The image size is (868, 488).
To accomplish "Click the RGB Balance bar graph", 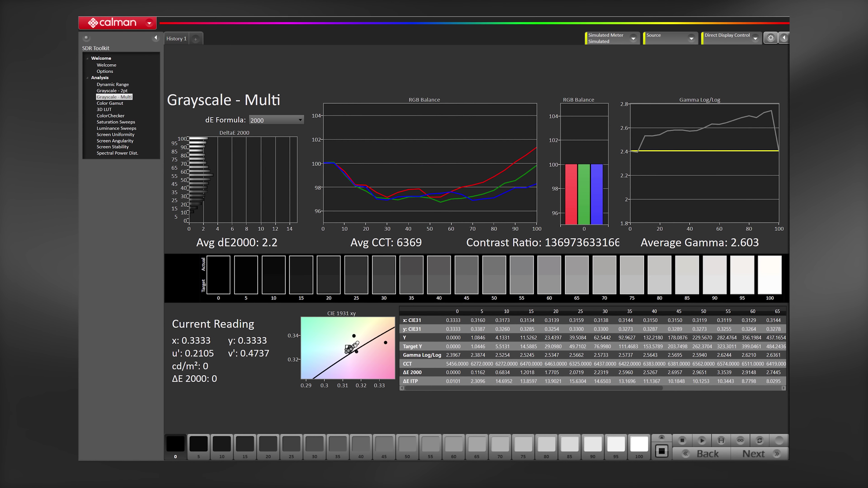I will point(584,164).
